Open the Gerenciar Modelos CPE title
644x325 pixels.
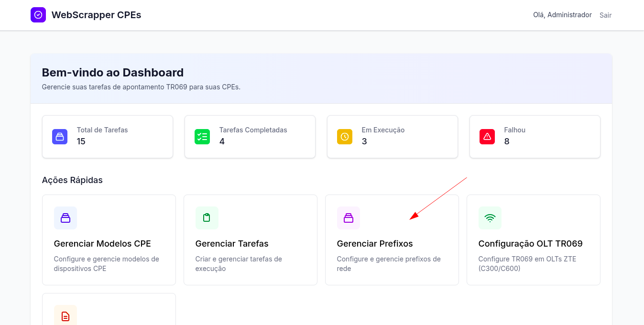[102, 244]
